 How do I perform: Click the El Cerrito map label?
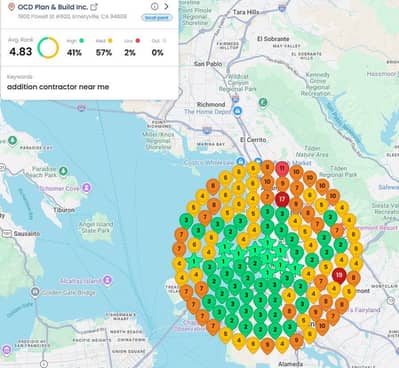point(253,140)
